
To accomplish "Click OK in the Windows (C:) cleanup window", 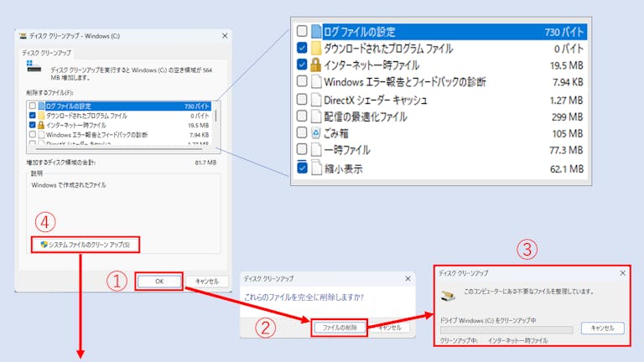I will pos(159,282).
